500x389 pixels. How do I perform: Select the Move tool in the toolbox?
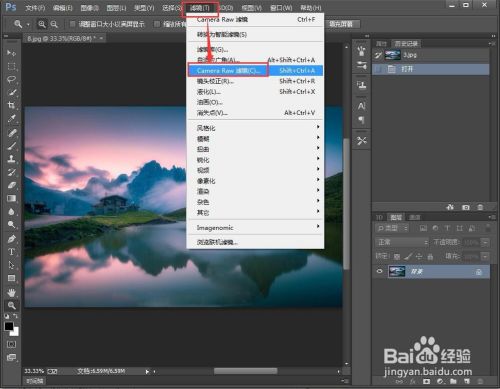click(11, 53)
